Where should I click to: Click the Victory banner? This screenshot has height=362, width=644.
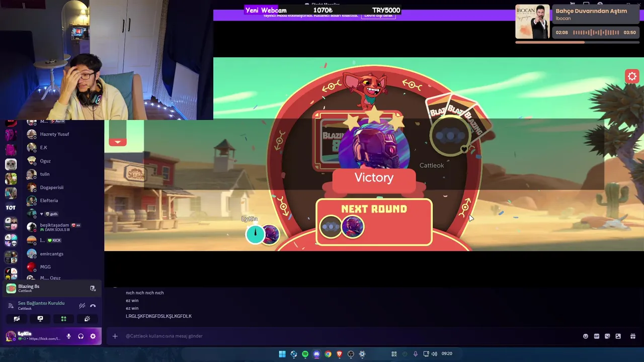[x=374, y=178]
